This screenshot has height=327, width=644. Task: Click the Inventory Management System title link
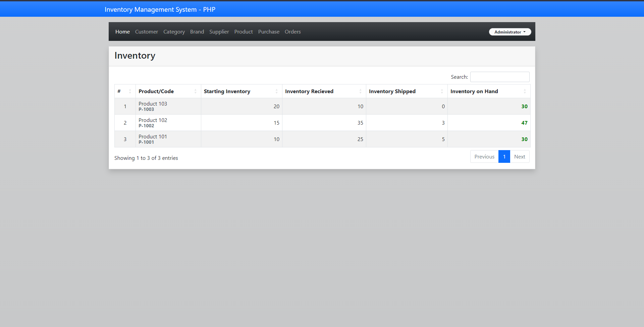pyautogui.click(x=160, y=9)
